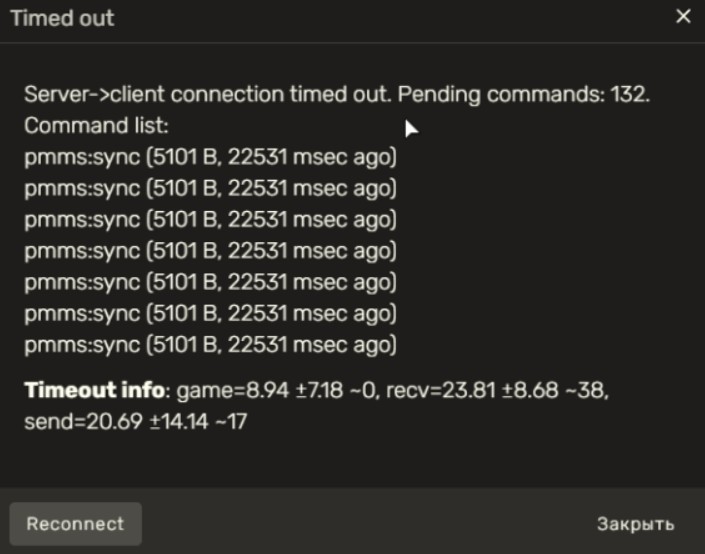
Task: Click the "±14.14 ~17" send deviation text
Action: tap(184, 421)
